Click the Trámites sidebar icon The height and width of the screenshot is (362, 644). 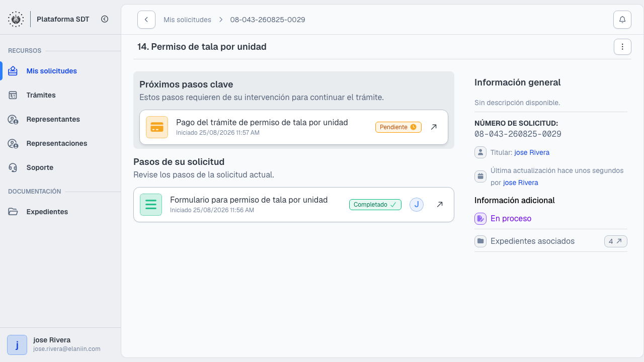(13, 95)
